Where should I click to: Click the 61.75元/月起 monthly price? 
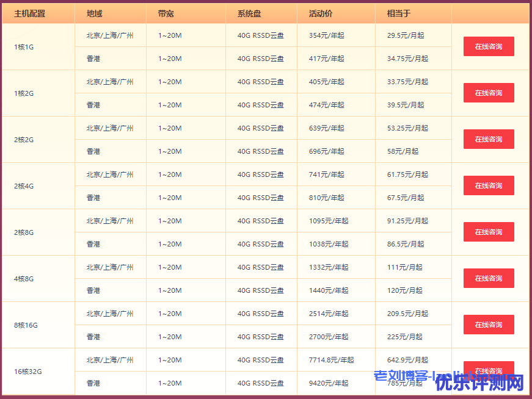pos(407,174)
